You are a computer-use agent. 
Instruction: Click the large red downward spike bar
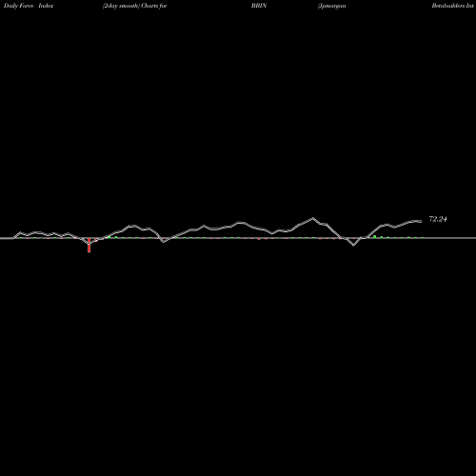point(89,245)
